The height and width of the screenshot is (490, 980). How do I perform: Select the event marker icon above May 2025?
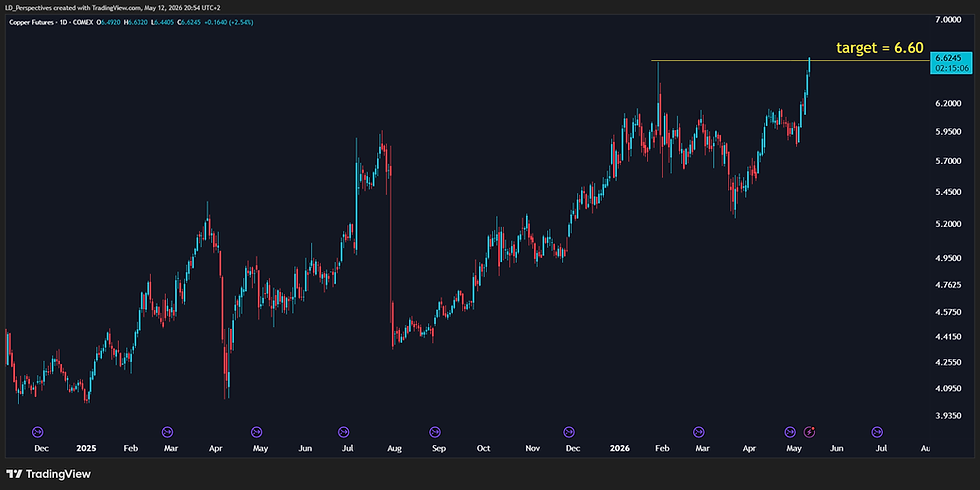256,432
